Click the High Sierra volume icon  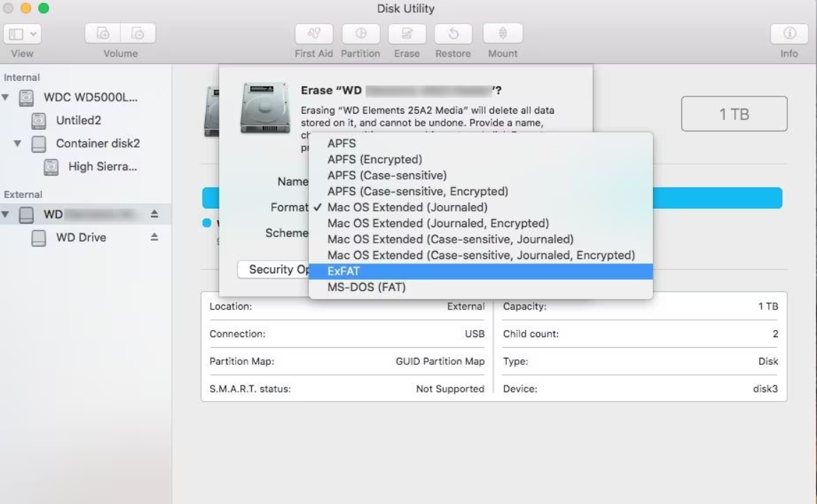[x=51, y=167]
